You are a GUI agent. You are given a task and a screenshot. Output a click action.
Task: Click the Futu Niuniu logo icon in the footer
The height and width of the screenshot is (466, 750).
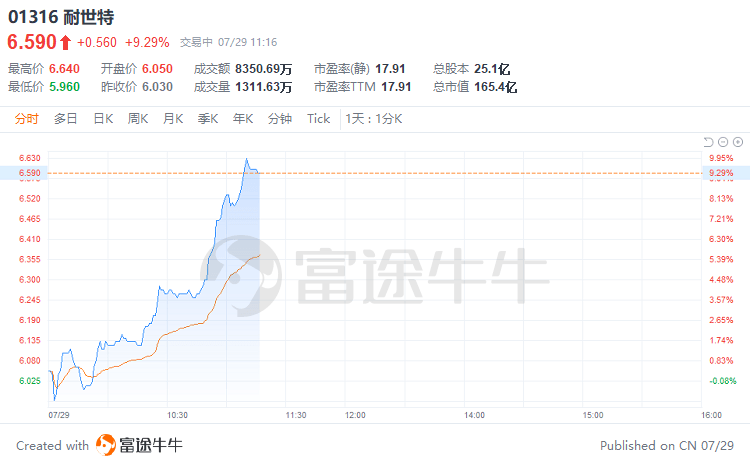pyautogui.click(x=106, y=445)
